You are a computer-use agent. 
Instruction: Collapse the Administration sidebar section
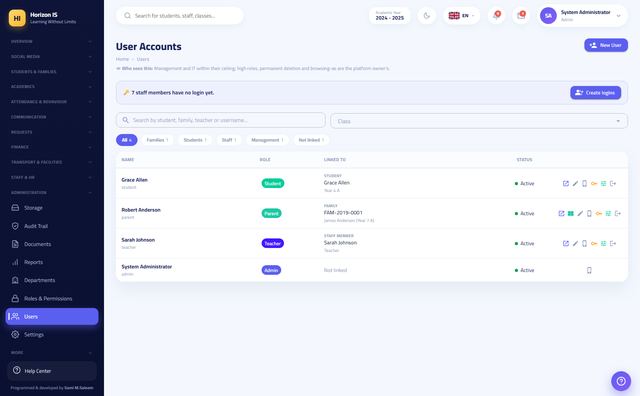pos(51,192)
